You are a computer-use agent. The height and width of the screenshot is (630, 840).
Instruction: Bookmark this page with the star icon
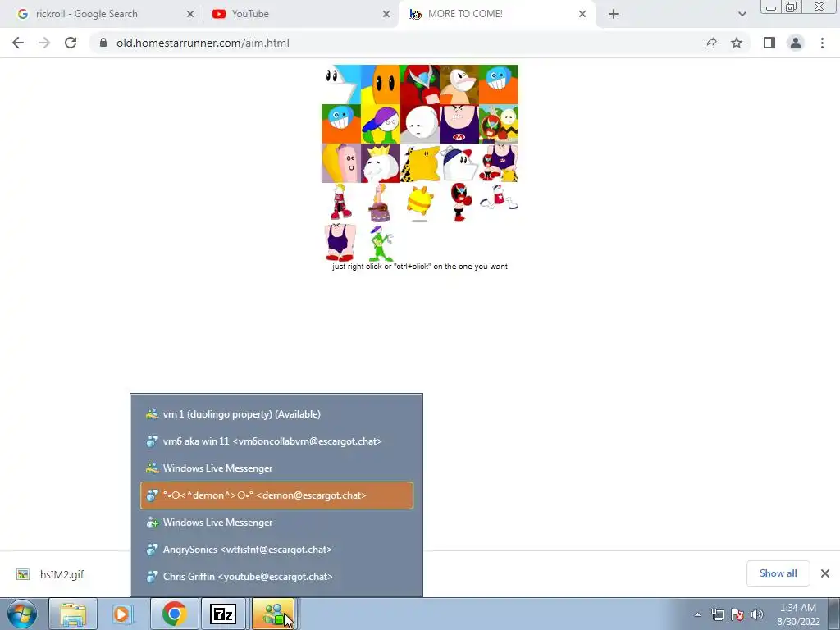pos(737,43)
